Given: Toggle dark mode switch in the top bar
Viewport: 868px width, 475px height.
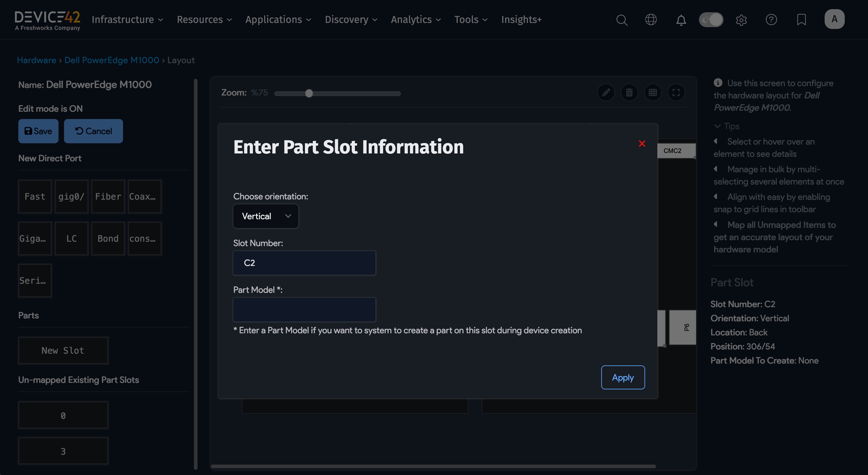Looking at the screenshot, I should tap(711, 20).
